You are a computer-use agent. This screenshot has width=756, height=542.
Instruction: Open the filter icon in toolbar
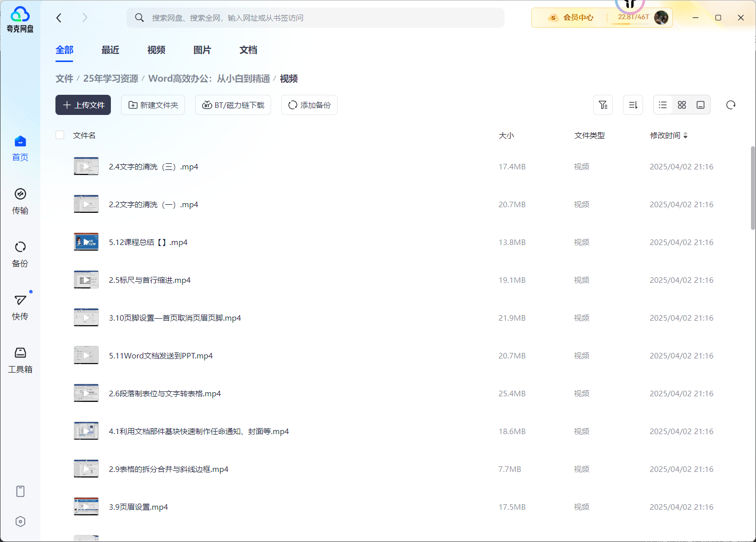603,105
